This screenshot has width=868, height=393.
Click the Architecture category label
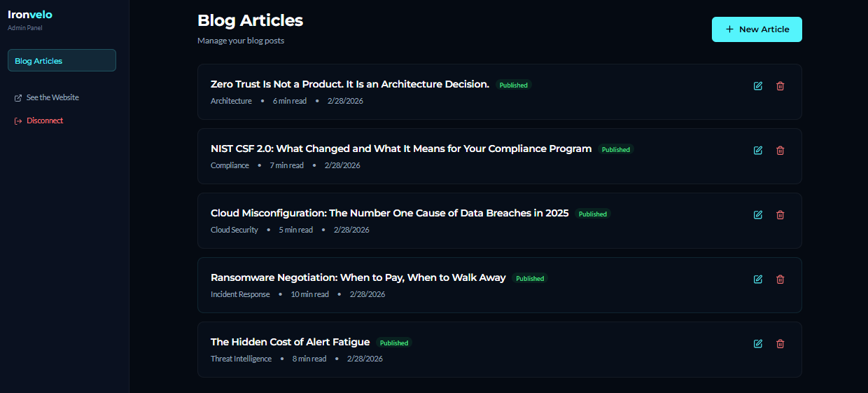click(231, 101)
